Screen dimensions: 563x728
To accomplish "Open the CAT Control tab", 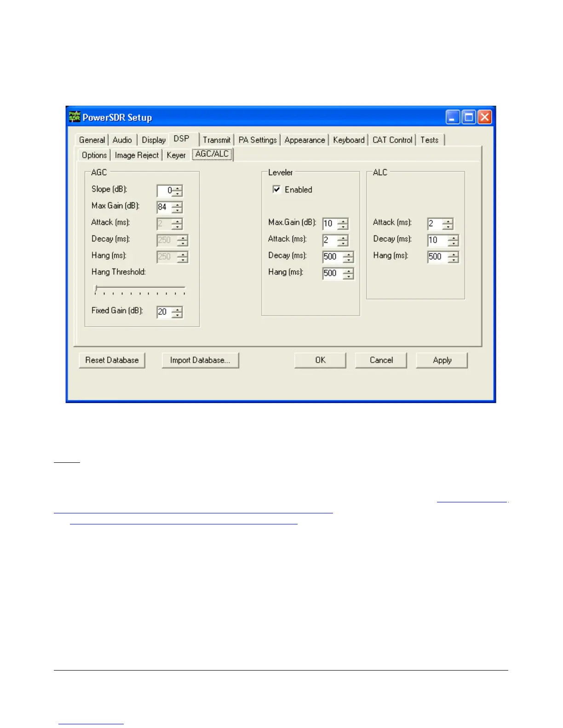I will (392, 140).
